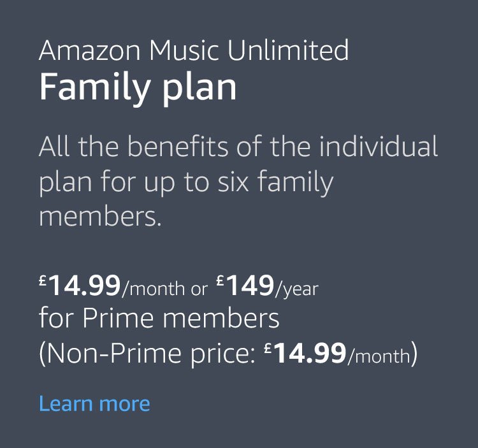Click the All the benefits description line
The height and width of the screenshot is (448, 478).
coord(238,147)
